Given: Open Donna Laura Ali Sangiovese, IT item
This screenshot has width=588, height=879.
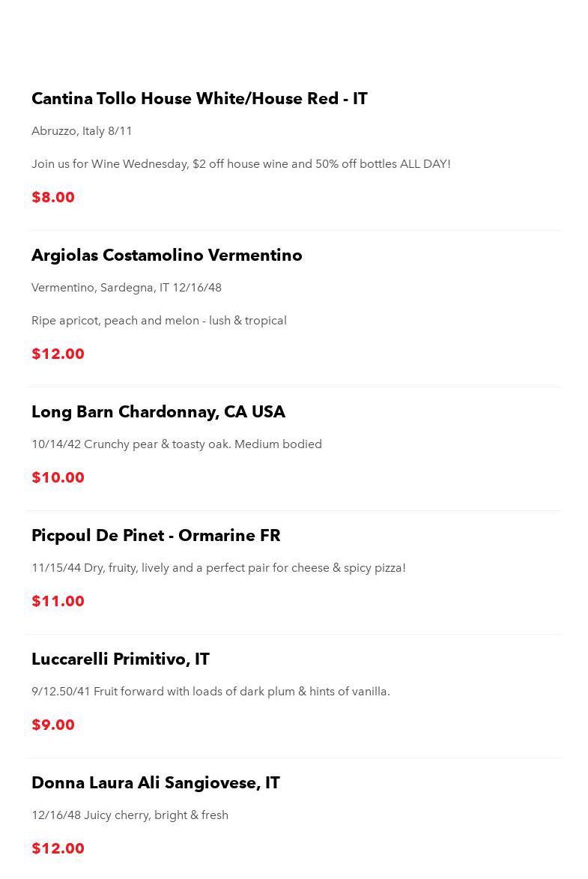Looking at the screenshot, I should (156, 783).
